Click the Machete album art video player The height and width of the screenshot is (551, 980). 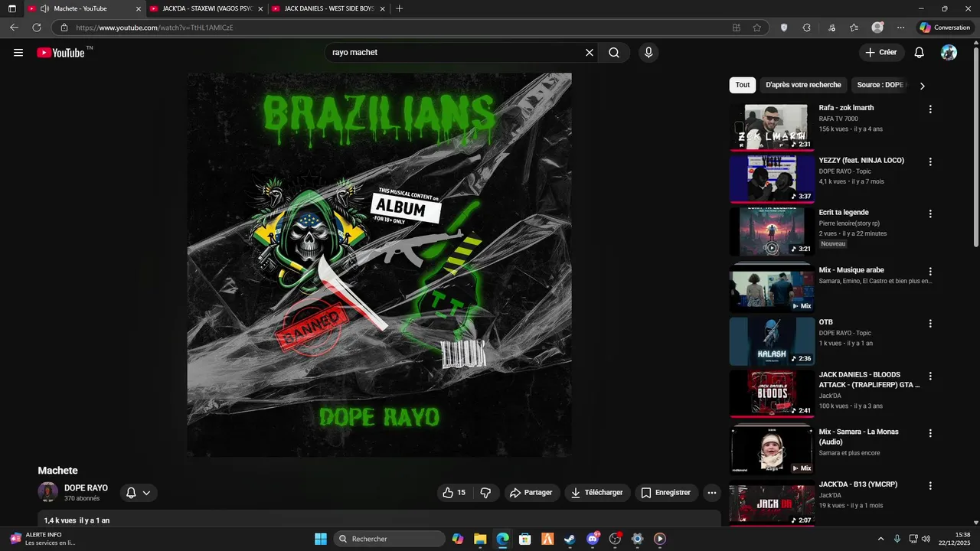point(379,265)
